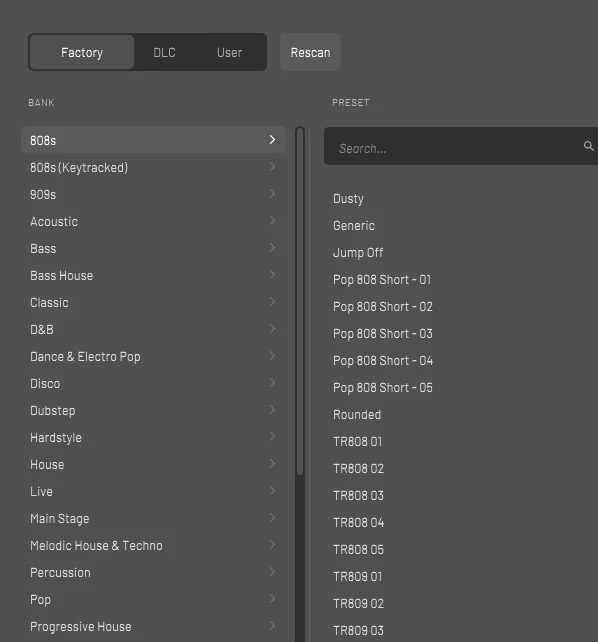Select the 808s bank name

tap(43, 140)
